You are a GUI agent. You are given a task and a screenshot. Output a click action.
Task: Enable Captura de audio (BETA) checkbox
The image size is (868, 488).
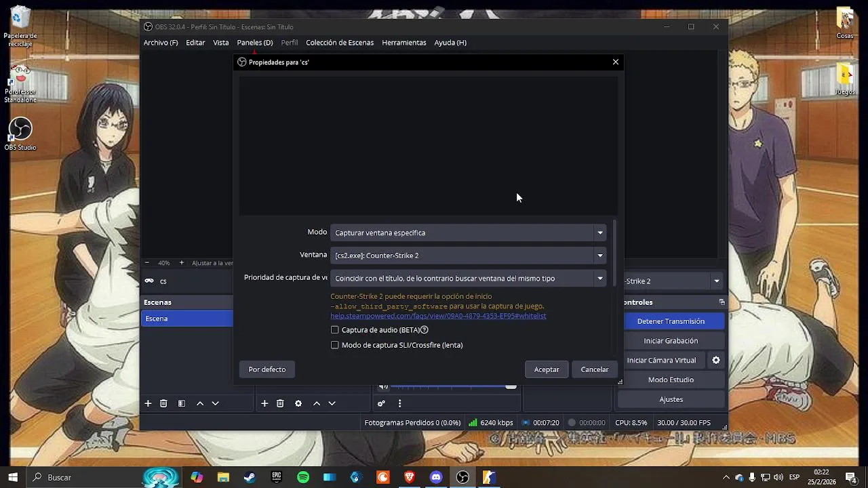[334, 330]
